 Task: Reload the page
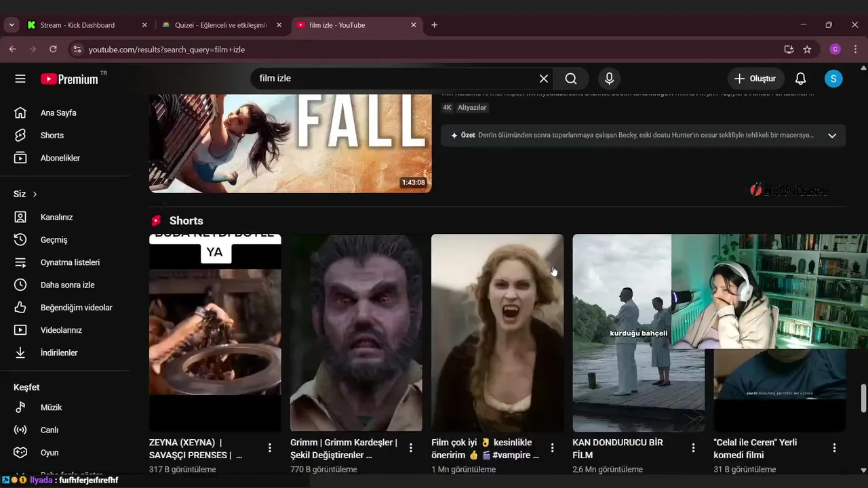point(53,49)
